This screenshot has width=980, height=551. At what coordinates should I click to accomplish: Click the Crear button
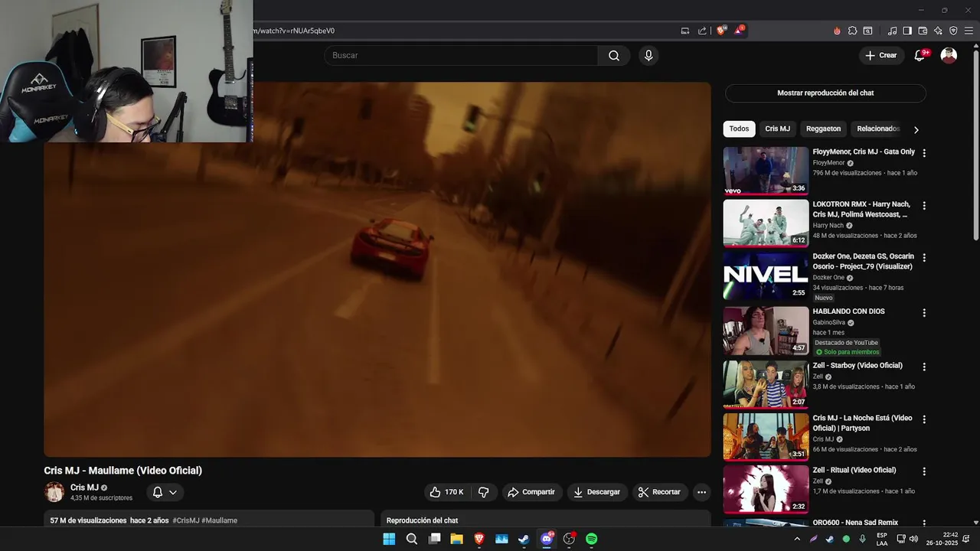click(880, 55)
